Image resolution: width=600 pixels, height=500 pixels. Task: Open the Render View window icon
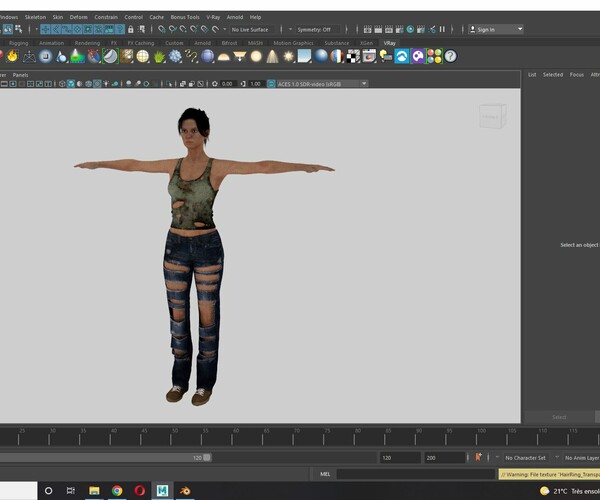pyautogui.click(x=367, y=29)
